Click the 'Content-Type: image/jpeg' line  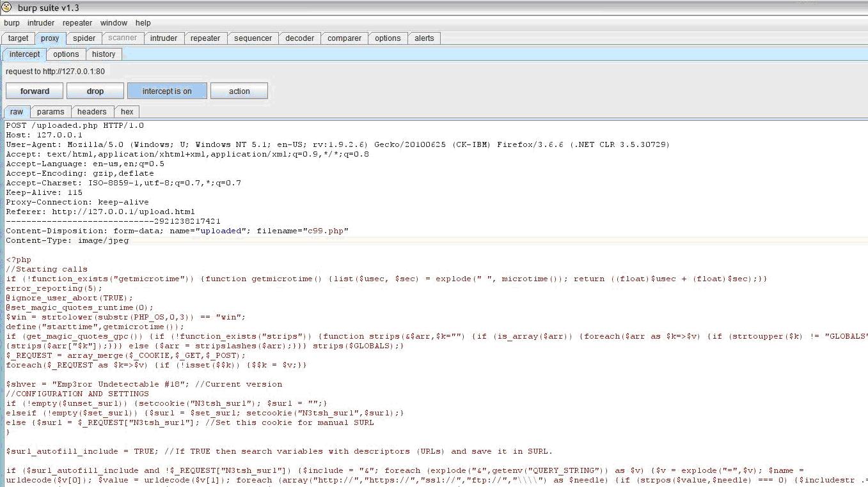pos(67,240)
